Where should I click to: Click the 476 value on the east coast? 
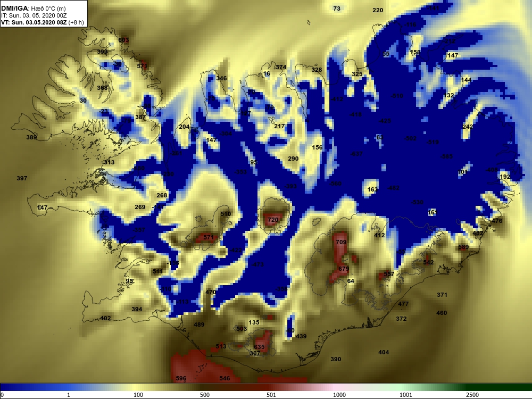click(497, 221)
